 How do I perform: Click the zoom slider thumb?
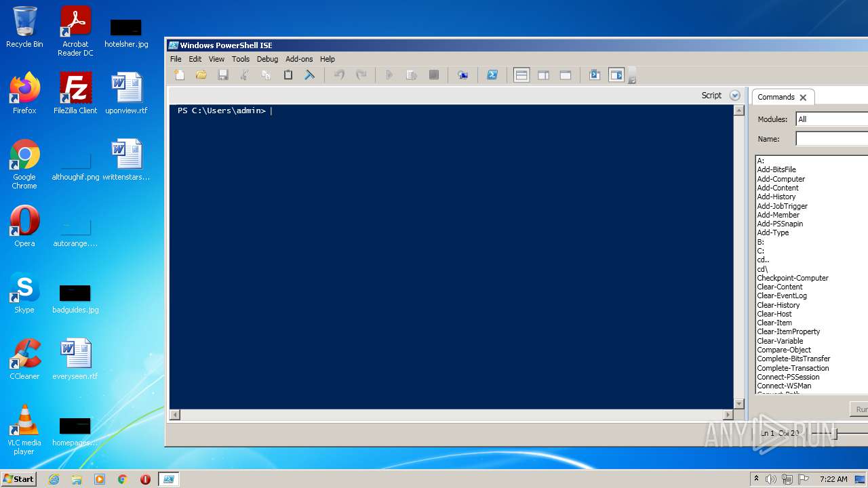[x=835, y=433]
